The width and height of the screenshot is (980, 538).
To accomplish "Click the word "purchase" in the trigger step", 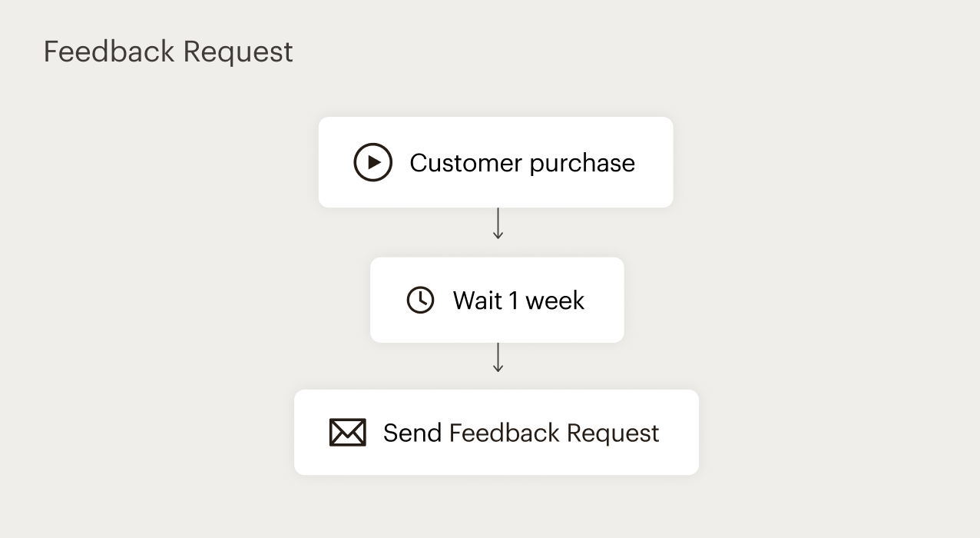I will point(582,164).
